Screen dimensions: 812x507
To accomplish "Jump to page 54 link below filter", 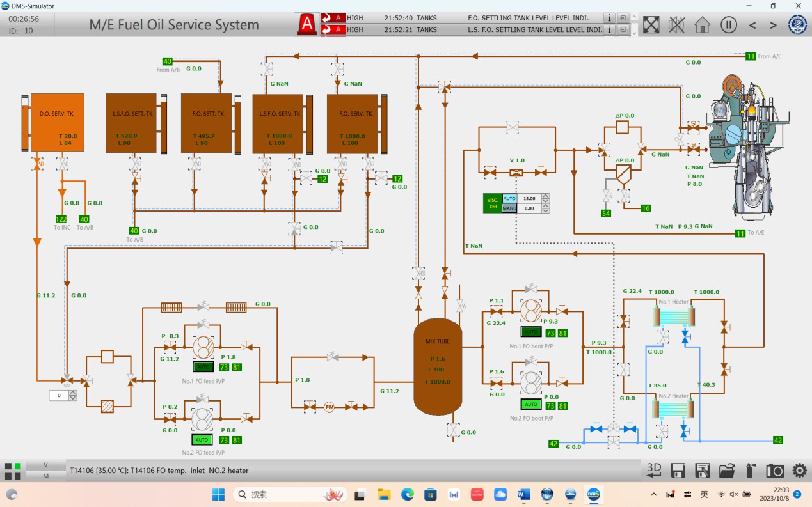I will 606,214.
